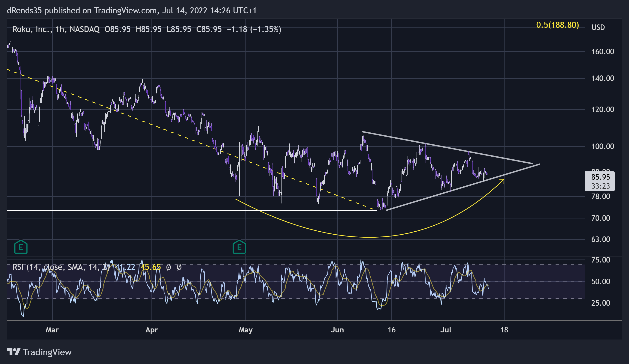Click the 100.00 price axis label
This screenshot has width=629, height=364.
point(602,146)
